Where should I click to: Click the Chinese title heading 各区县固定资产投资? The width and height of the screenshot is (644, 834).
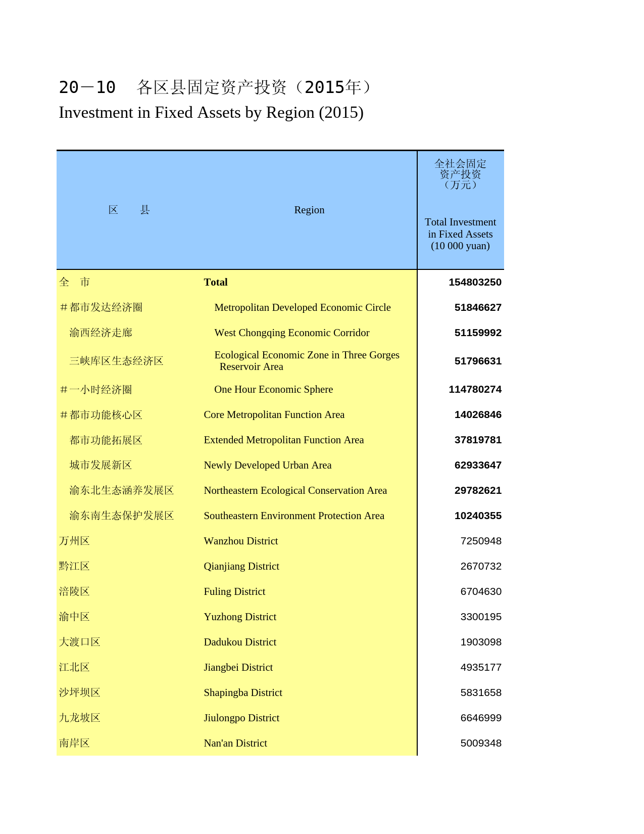point(217,87)
